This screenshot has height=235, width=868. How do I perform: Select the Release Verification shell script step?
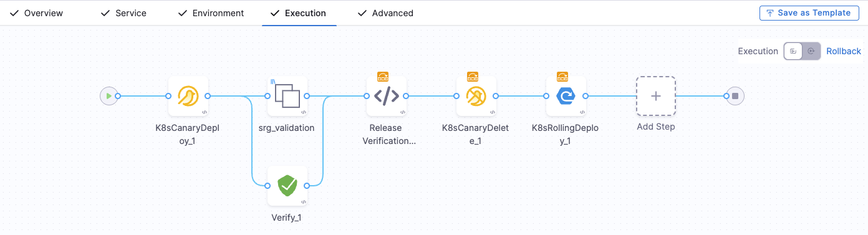(x=386, y=96)
